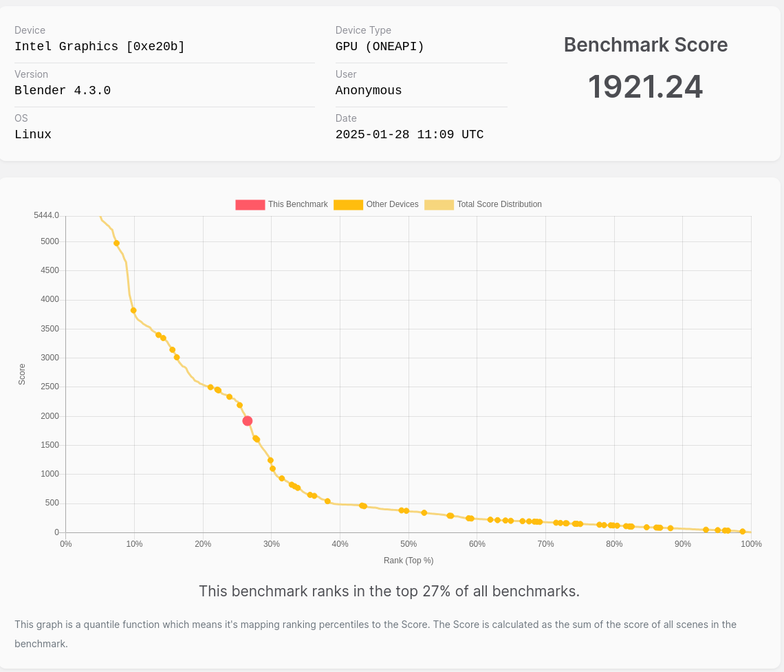This screenshot has height=672, width=784.
Task: Toggle the "Total Score Distribution" legend label
Action: pyautogui.click(x=499, y=204)
